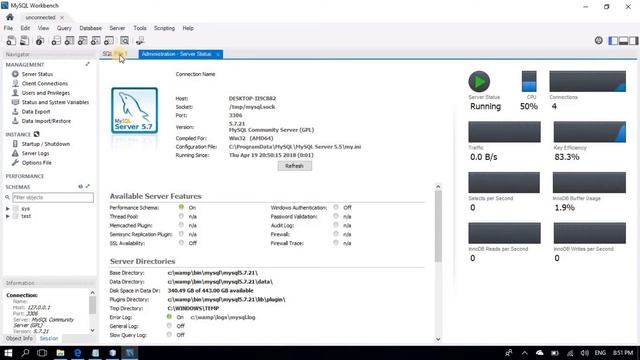This screenshot has height=360, width=640.
Task: Click General Log Off indicator
Action: (169, 326)
